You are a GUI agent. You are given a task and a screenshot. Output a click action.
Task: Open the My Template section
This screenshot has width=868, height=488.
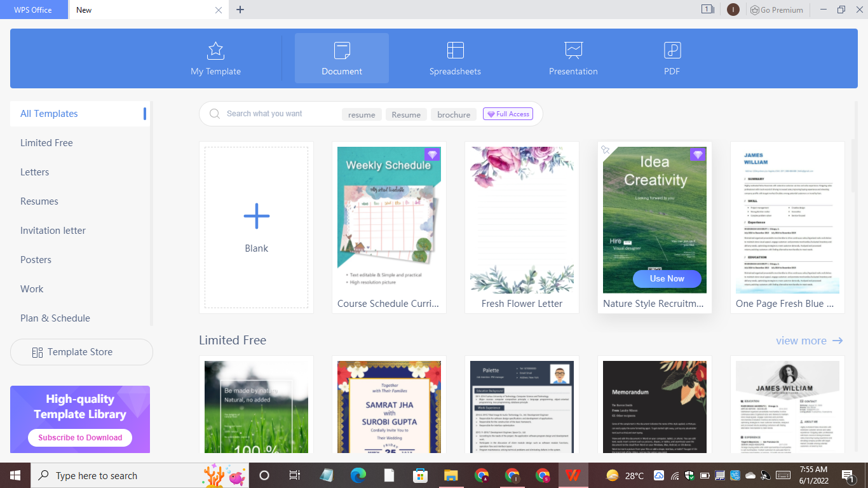[215, 57]
